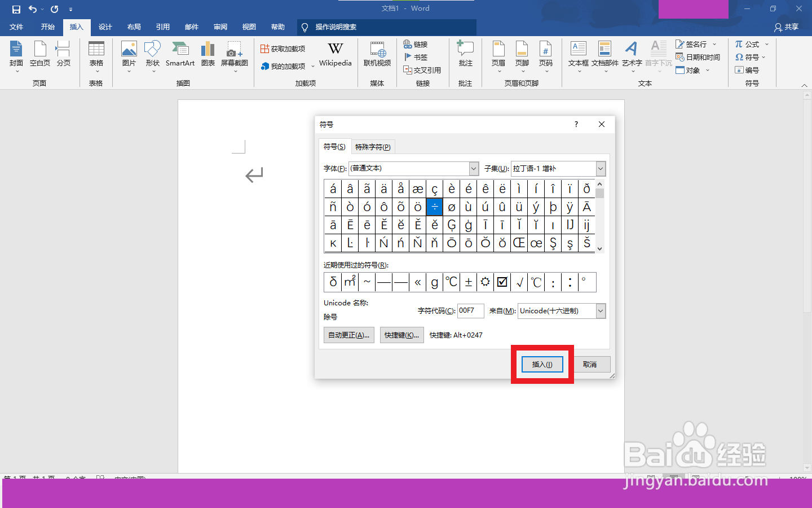
Task: Insert Number (编号) symbol
Action: (747, 70)
